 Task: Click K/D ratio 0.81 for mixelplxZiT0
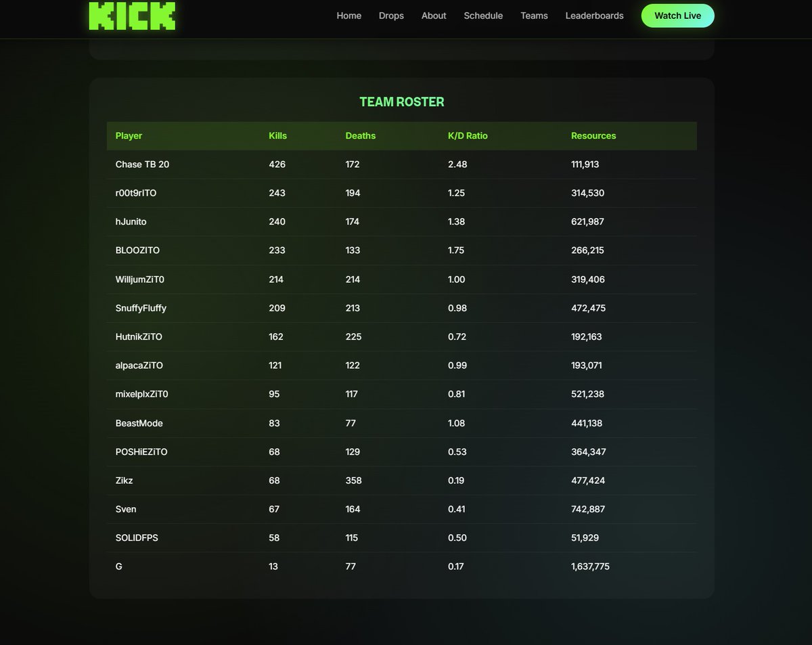pos(456,394)
